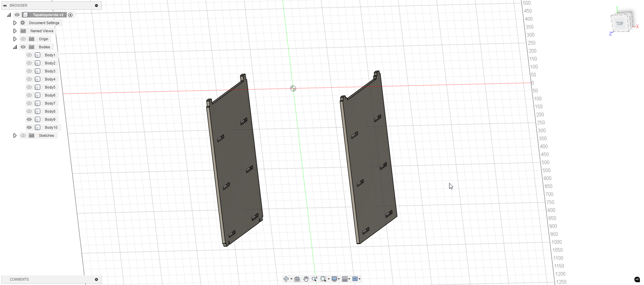Click the ViewCube Z axis label
This screenshot has width=644, height=285.
(610, 34)
